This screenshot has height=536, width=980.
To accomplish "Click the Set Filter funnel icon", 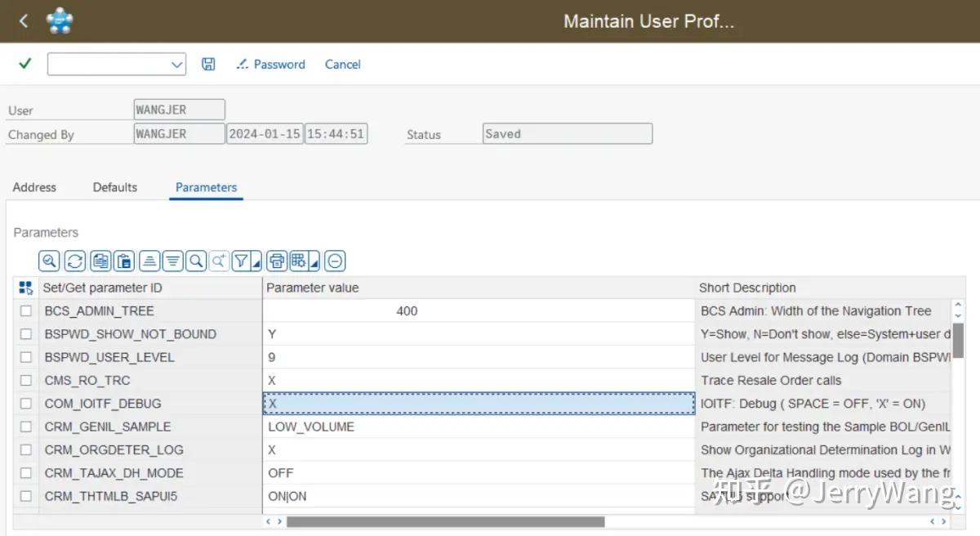I will click(x=241, y=261).
